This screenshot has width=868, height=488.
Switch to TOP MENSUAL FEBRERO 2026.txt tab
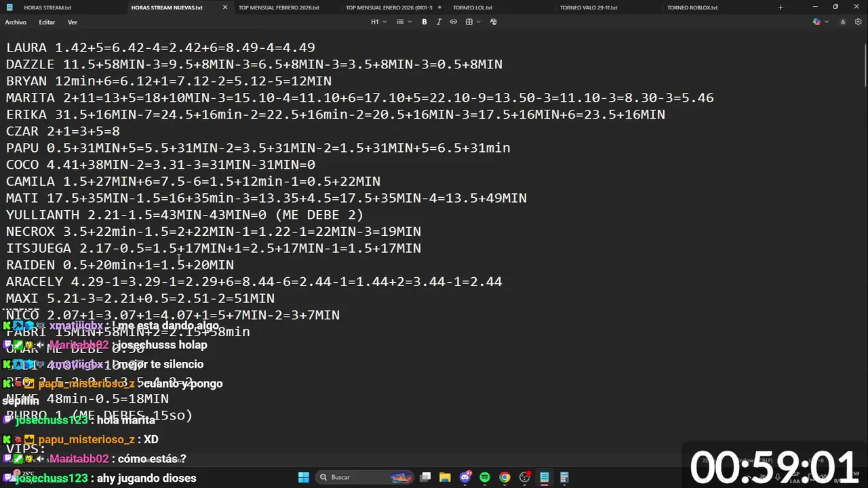tap(279, 7)
